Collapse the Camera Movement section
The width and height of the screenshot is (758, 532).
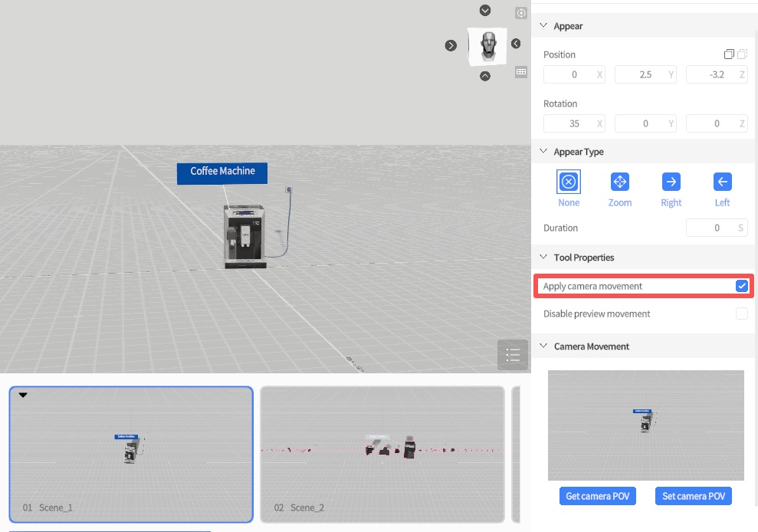click(x=543, y=346)
